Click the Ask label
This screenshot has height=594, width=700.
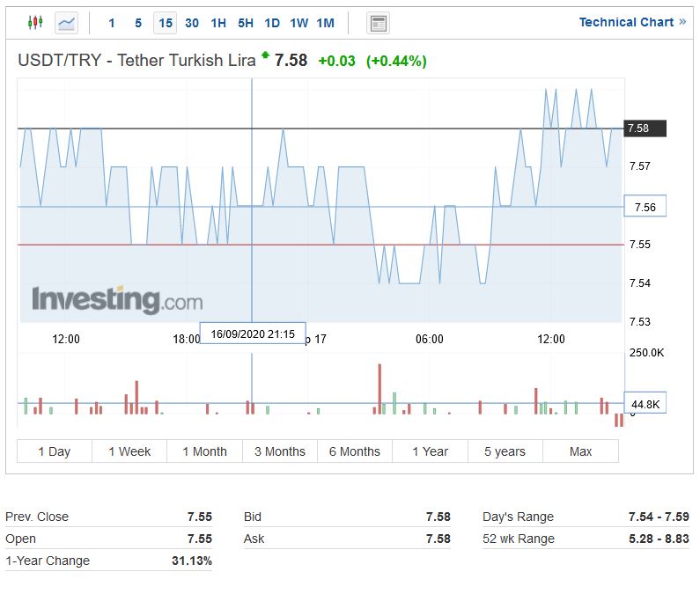[254, 539]
